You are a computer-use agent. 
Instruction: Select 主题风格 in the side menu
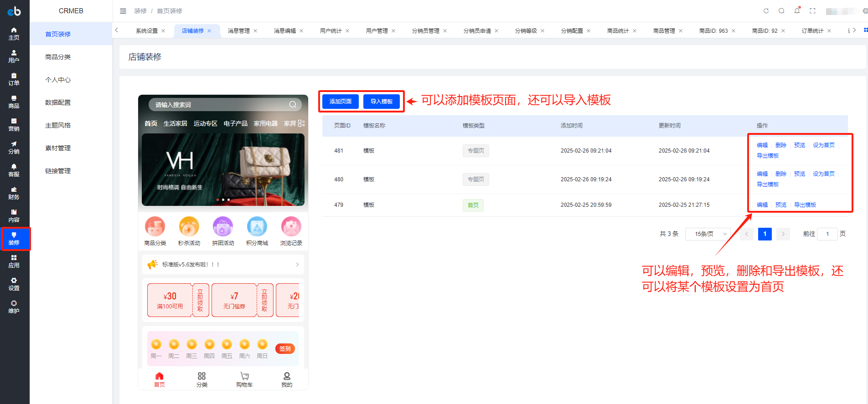pos(58,125)
